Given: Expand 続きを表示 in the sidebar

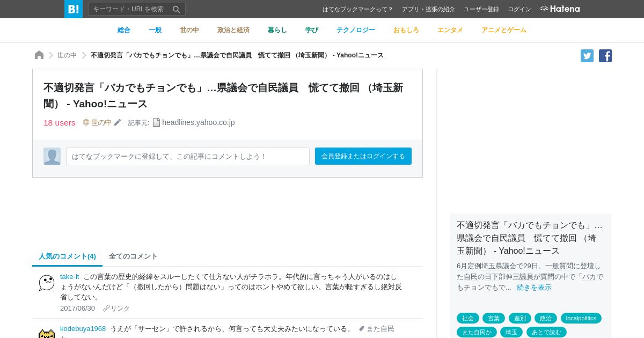Looking at the screenshot, I should point(534,288).
